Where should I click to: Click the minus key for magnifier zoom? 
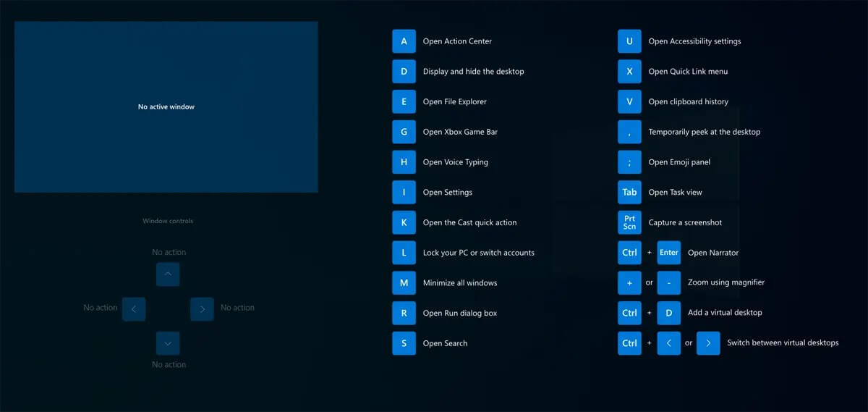[669, 283]
